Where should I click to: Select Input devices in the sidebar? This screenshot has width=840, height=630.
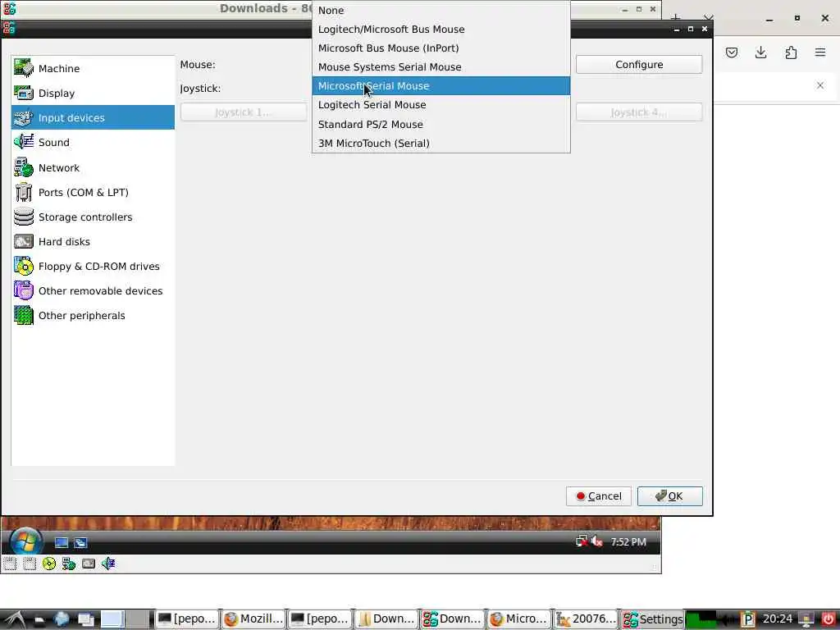[93, 117]
